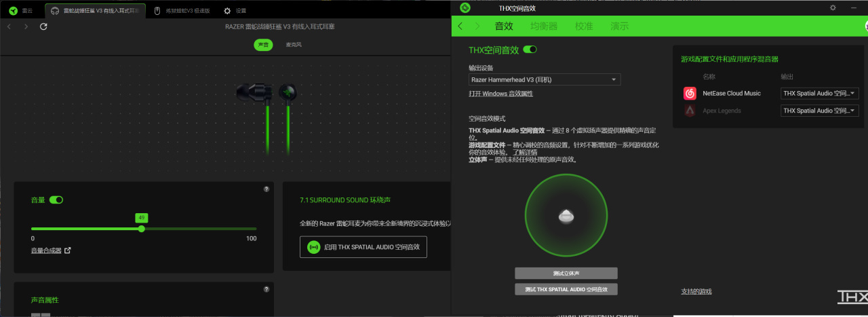Open the 雷云 tab
The image size is (868, 317).
(22, 11)
